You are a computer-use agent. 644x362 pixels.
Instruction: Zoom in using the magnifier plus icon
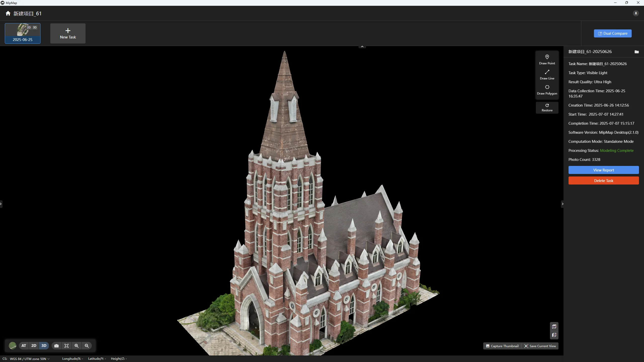(x=76, y=346)
